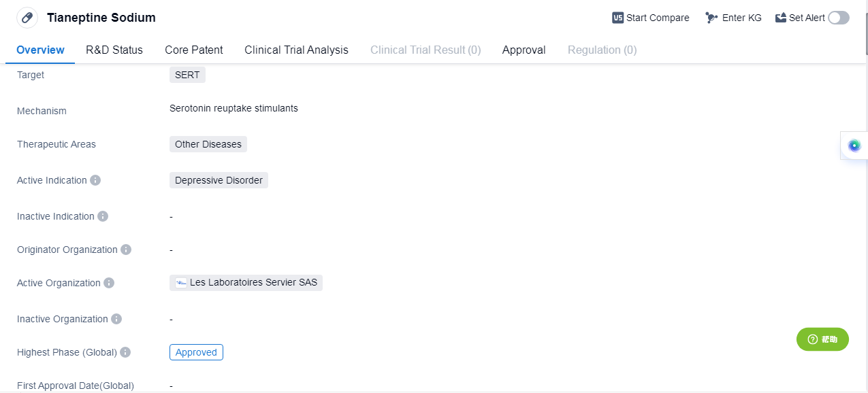Go to Clinical Trial Analysis tab
This screenshot has height=393, width=868.
pyautogui.click(x=296, y=50)
